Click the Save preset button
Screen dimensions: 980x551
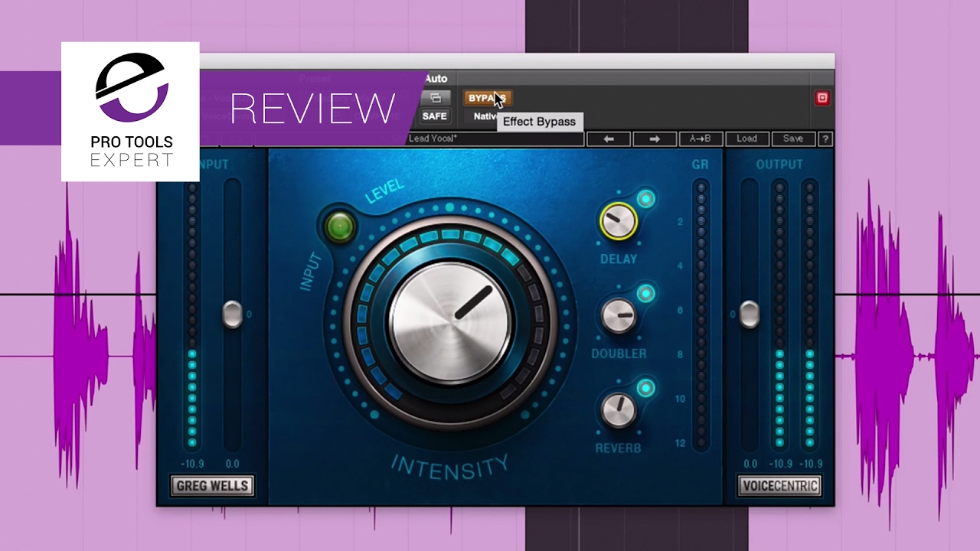(x=793, y=139)
